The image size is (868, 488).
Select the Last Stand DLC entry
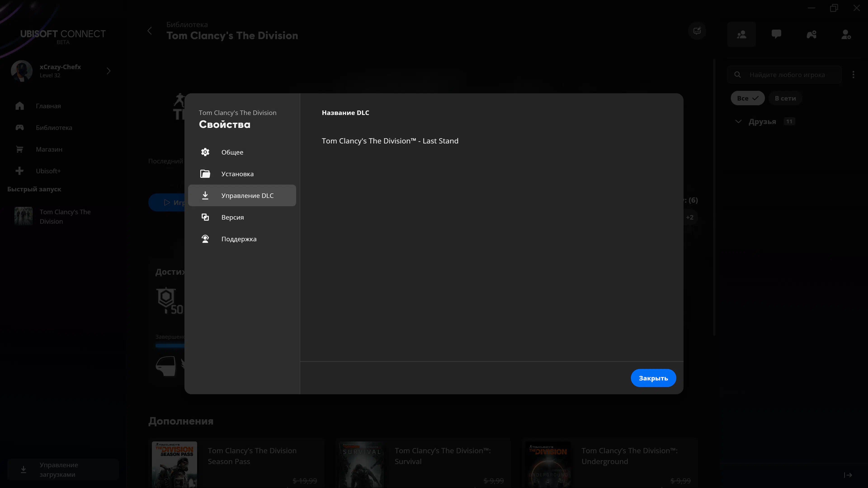(390, 141)
